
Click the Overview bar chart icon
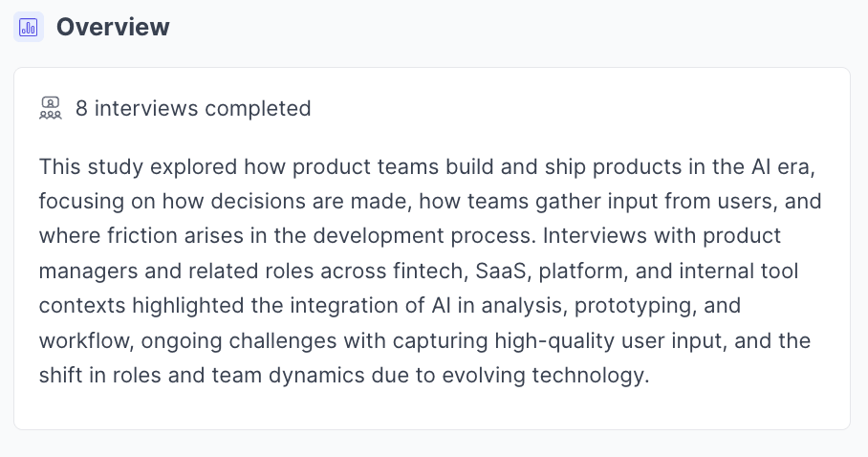(x=29, y=27)
